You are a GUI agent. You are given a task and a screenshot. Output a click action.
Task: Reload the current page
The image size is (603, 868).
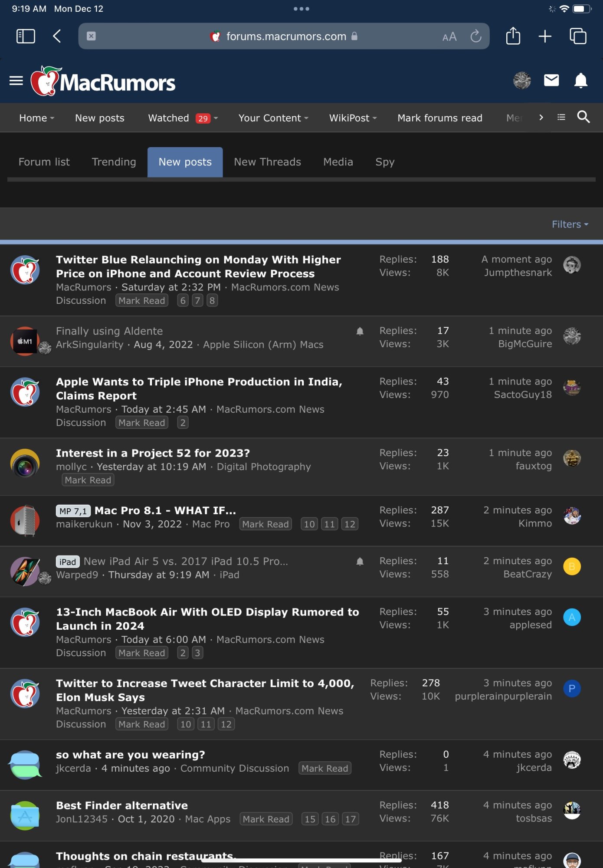476,36
